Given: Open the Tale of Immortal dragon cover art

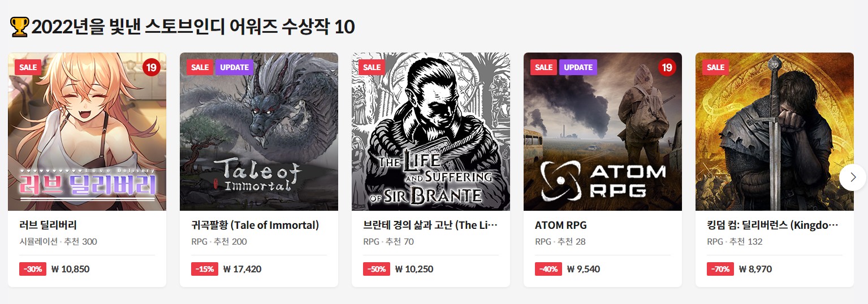Looking at the screenshot, I should [x=259, y=132].
